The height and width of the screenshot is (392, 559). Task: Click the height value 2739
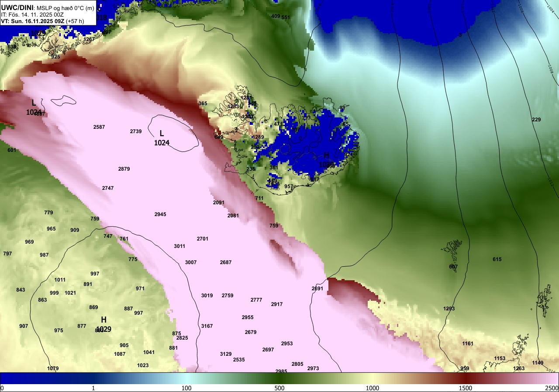[136, 131]
